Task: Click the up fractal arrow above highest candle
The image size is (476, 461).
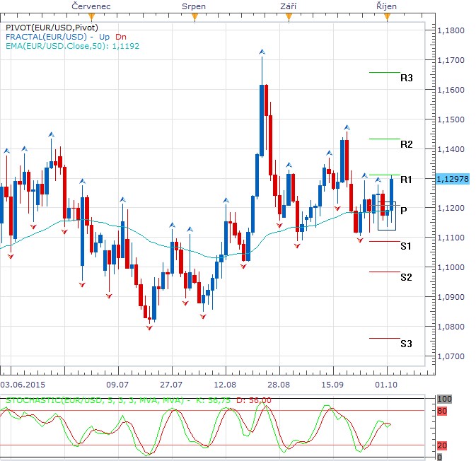Action: tap(262, 52)
